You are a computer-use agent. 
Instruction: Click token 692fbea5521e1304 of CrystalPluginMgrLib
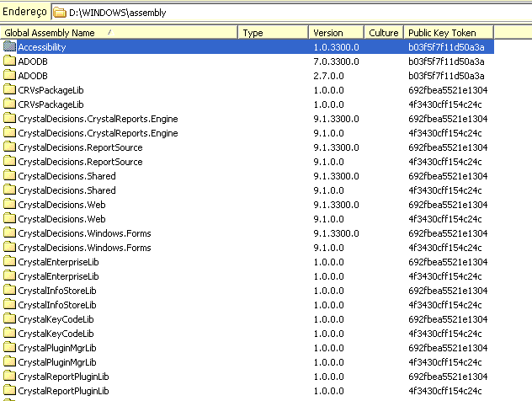[x=448, y=348]
